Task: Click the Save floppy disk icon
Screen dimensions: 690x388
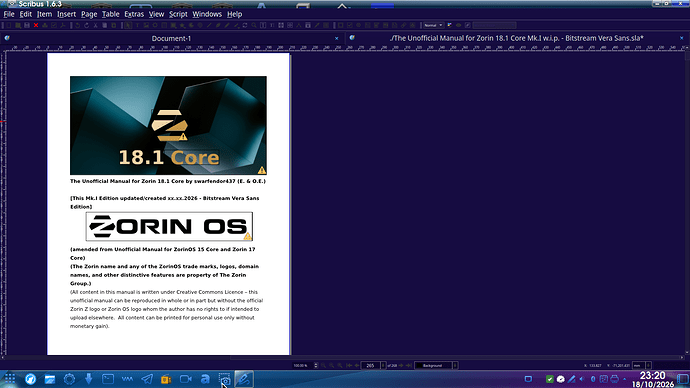Action: [x=27, y=25]
